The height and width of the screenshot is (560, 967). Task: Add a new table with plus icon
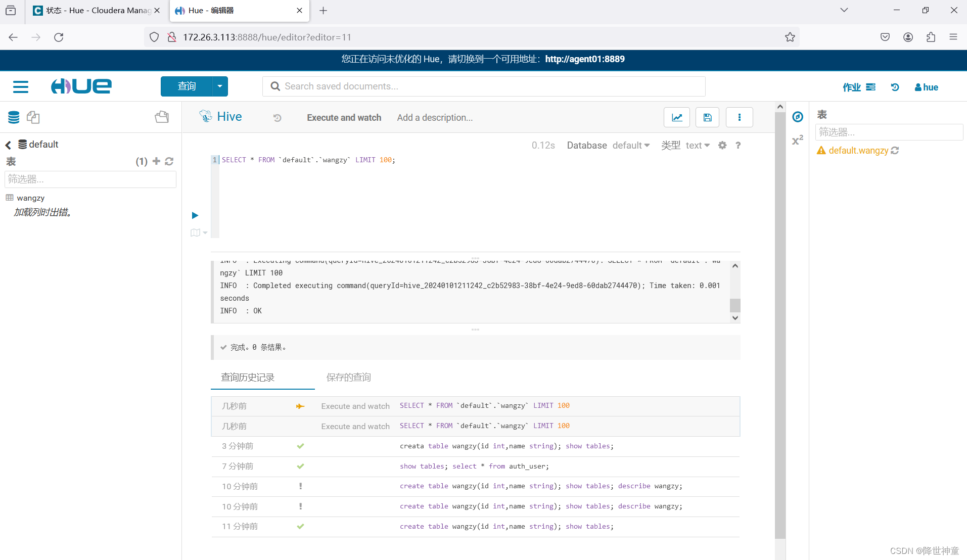156,161
